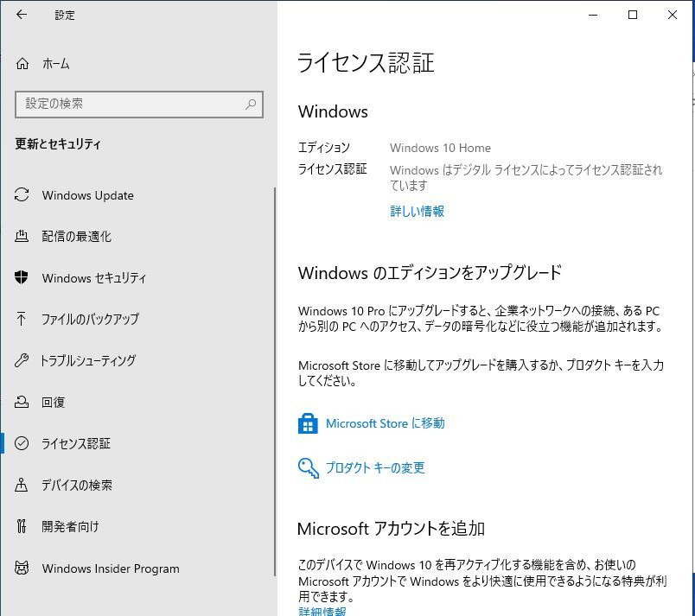The width and height of the screenshot is (695, 616).
Task: Click the 開発者向け tools icon
Action: 22,526
